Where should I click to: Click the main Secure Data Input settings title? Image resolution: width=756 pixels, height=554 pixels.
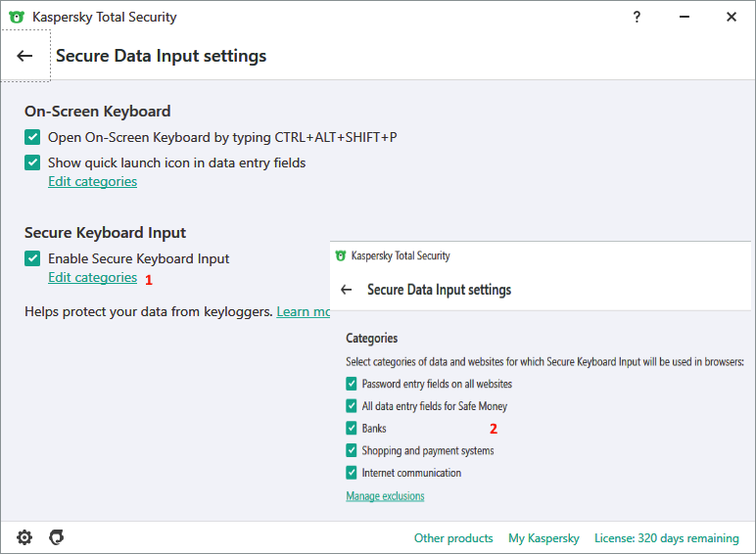coord(161,56)
